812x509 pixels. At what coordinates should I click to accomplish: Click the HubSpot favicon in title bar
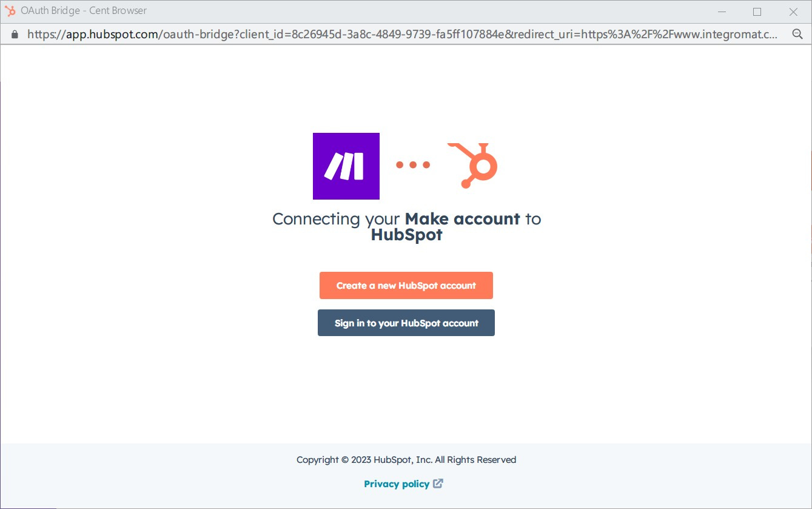[10, 11]
